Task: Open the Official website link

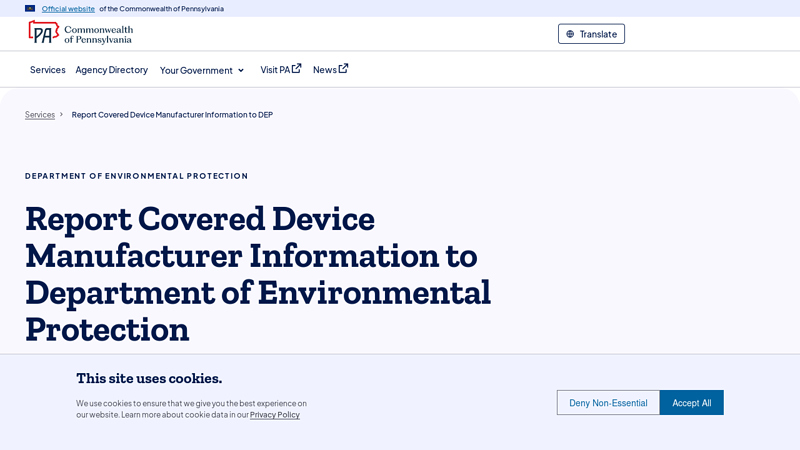Action: [x=68, y=9]
